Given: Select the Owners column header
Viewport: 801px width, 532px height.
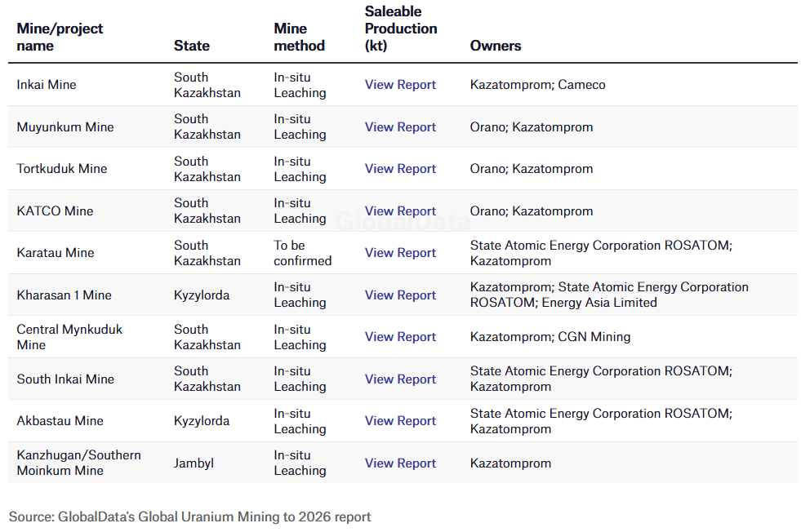Looking at the screenshot, I should click(496, 46).
